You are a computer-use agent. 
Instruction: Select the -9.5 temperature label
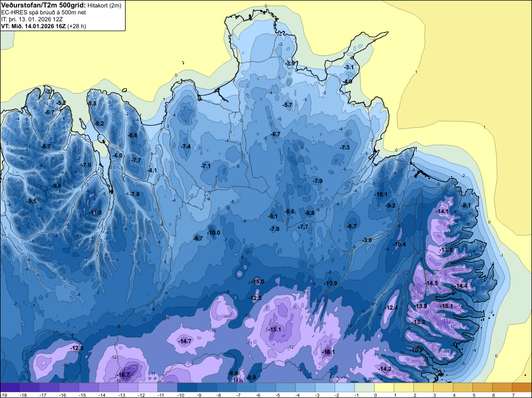click(x=31, y=202)
